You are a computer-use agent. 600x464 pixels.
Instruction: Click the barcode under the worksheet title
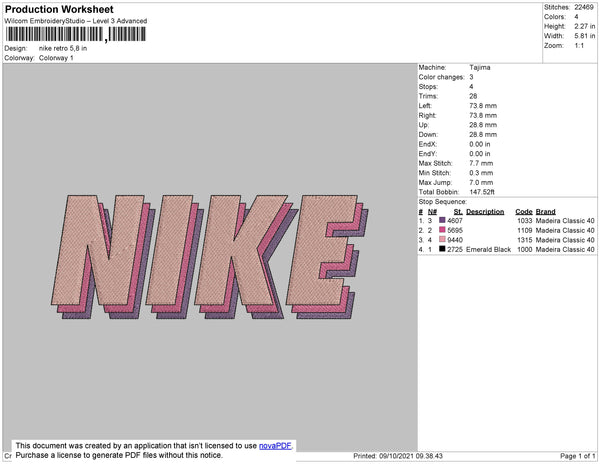click(75, 34)
